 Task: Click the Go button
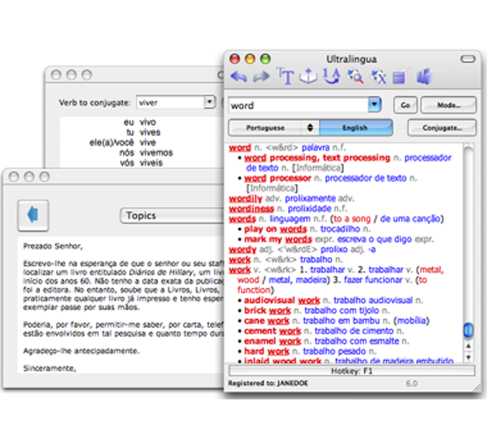(x=405, y=105)
